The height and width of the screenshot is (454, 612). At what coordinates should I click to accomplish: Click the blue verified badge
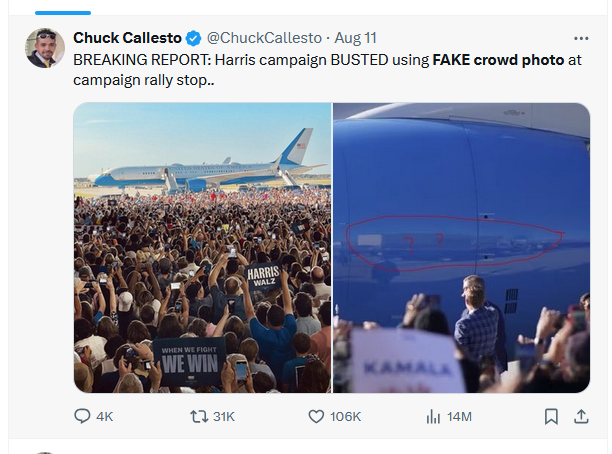click(194, 38)
